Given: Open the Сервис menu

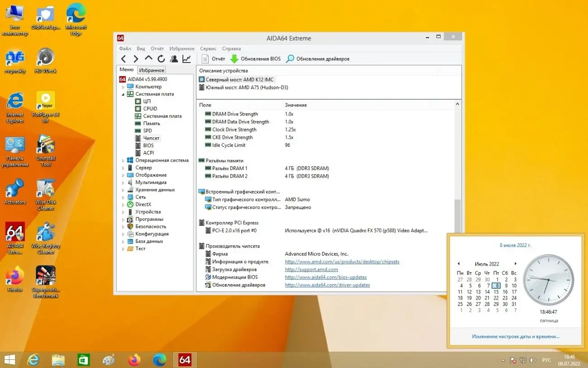Looking at the screenshot, I should pyautogui.click(x=208, y=48).
